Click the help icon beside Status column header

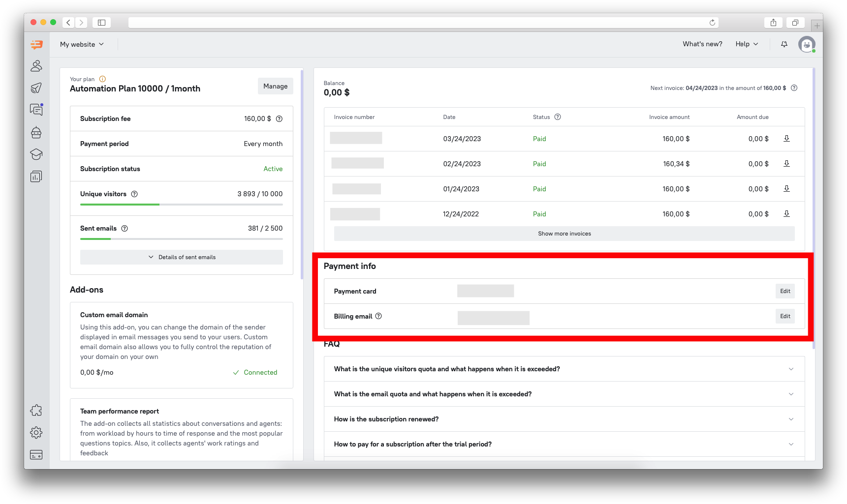click(x=558, y=117)
